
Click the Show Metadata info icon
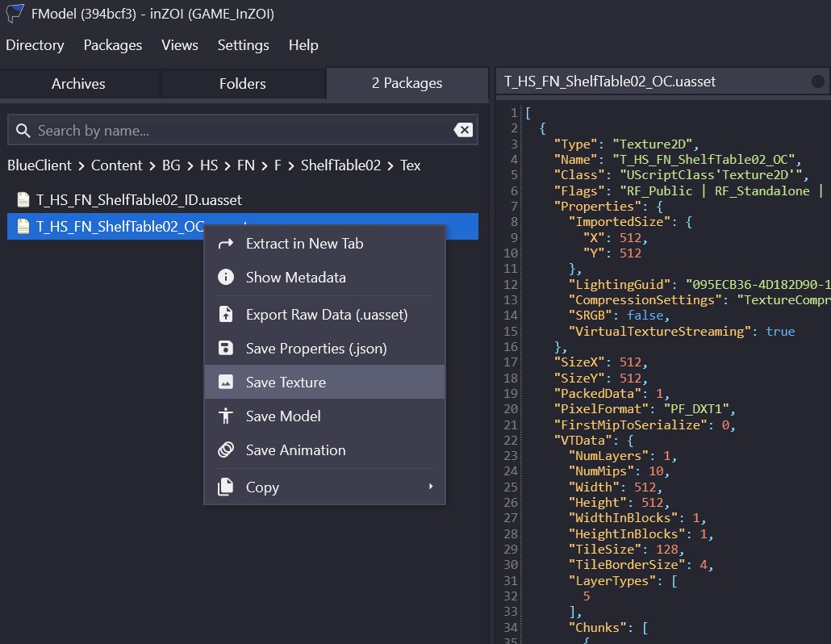point(226,278)
